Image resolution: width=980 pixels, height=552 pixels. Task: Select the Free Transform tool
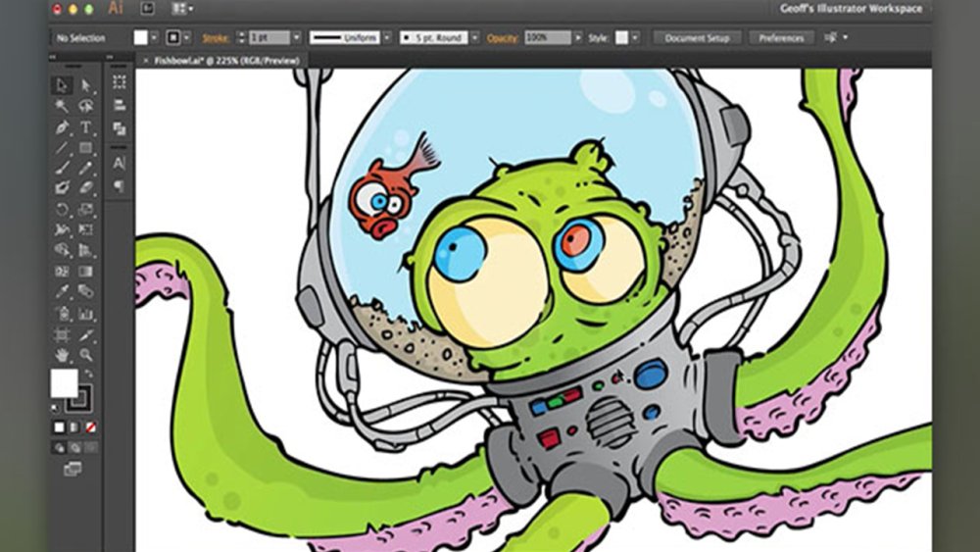pos(86,229)
